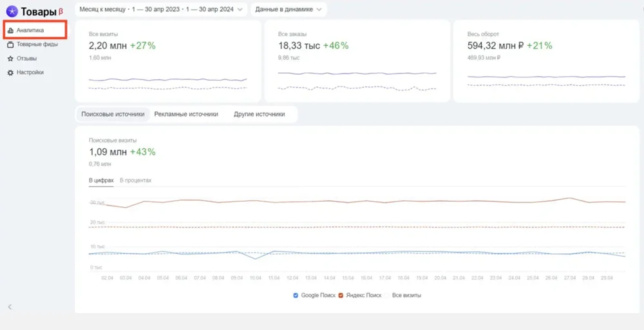
Task: Click the Товарные фиды box icon
Action: 10,44
